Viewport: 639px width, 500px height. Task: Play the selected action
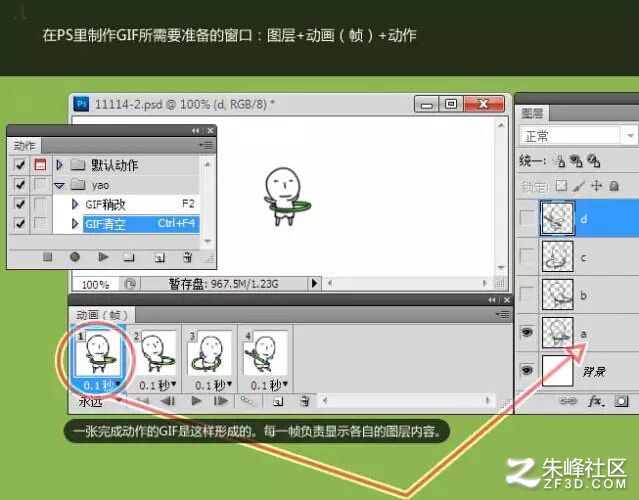(103, 257)
